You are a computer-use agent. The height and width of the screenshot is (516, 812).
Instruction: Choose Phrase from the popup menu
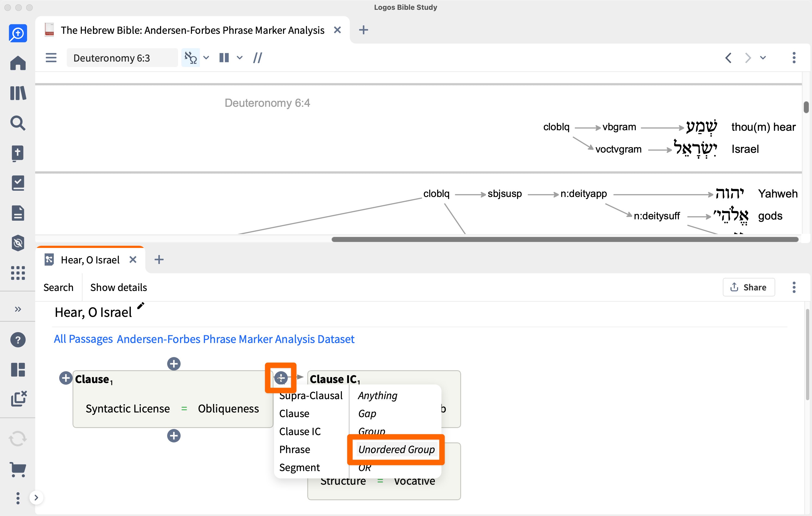pyautogui.click(x=294, y=450)
